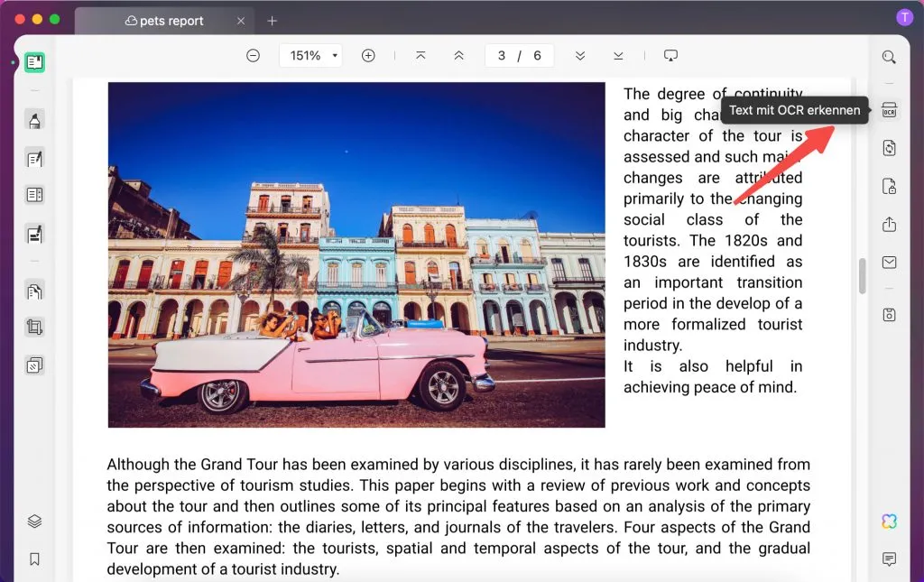Open the Bookmarks panel
924x582 pixels.
coord(34,559)
